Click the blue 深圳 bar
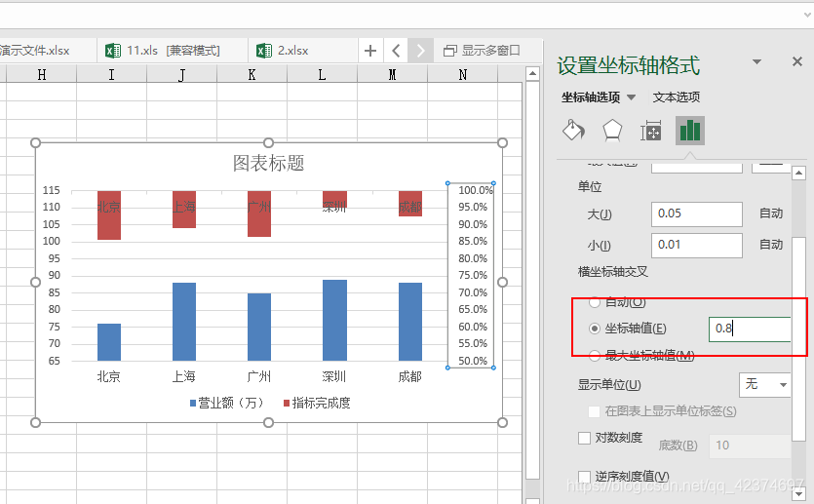 pos(334,321)
